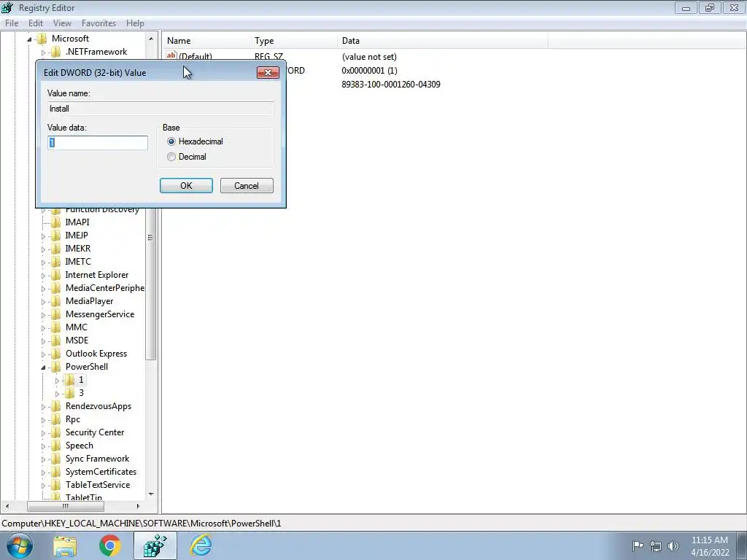Click the .NETFramework folder icon

[55, 52]
